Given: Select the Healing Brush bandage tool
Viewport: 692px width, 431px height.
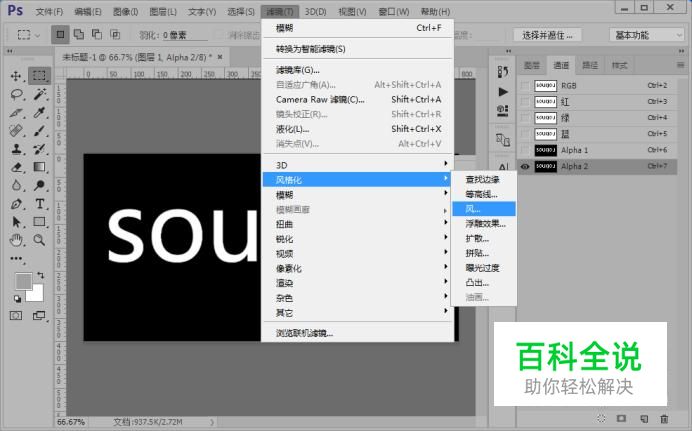Looking at the screenshot, I should 16,131.
